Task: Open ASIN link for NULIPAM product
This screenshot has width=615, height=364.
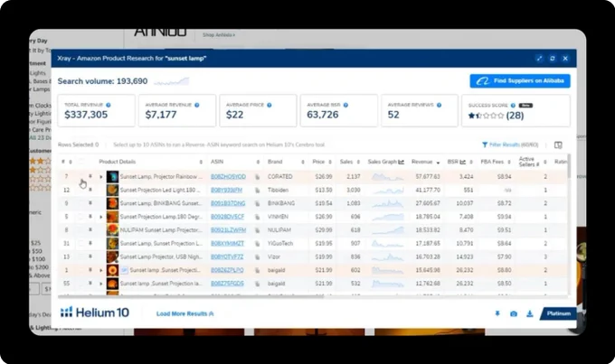Action: pos(228,230)
